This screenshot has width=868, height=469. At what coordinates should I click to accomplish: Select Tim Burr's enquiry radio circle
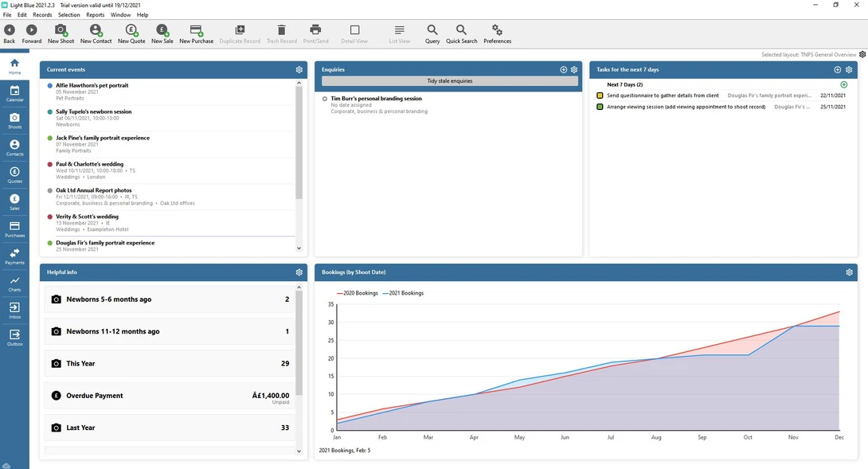coord(324,99)
